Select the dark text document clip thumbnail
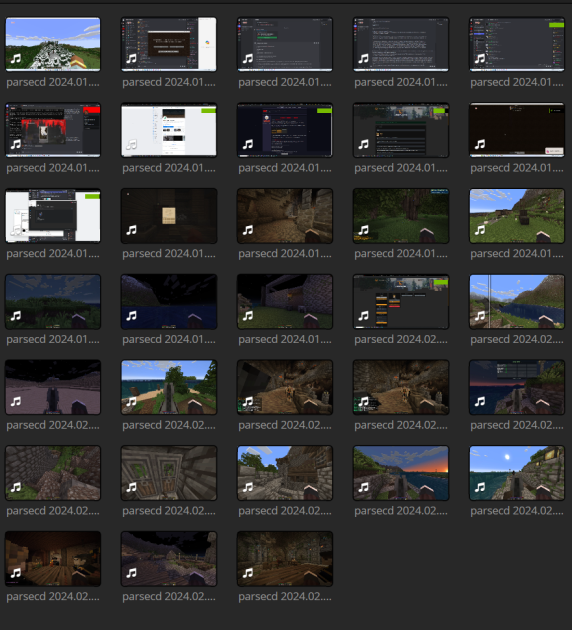This screenshot has height=630, width=572. (401, 44)
